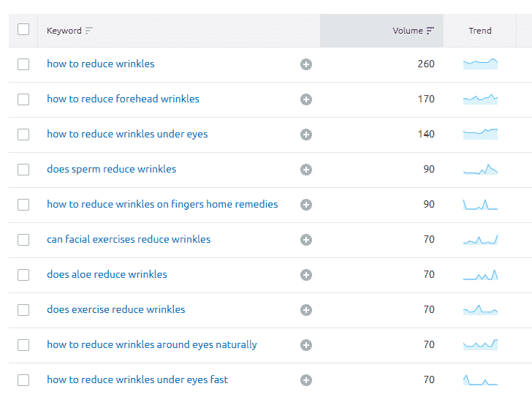Check the box for 'how to reduce wrinkles'
This screenshot has width=532, height=397.
click(x=23, y=64)
